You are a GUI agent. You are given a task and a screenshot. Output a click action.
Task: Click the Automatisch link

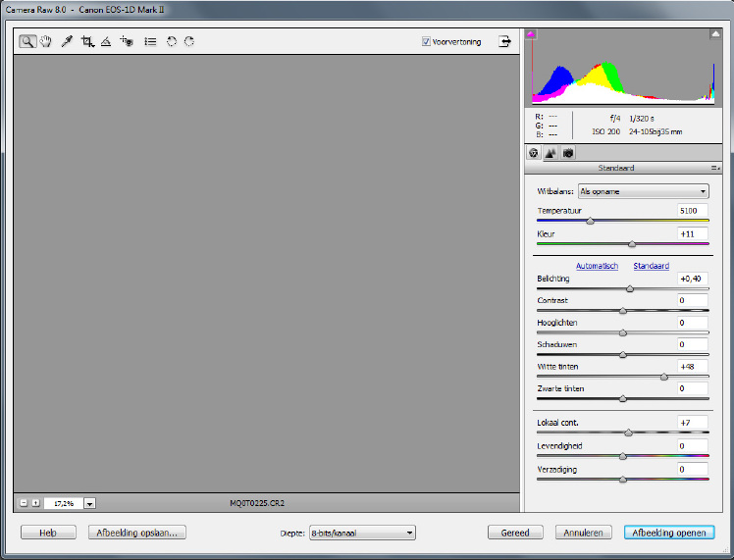point(597,266)
